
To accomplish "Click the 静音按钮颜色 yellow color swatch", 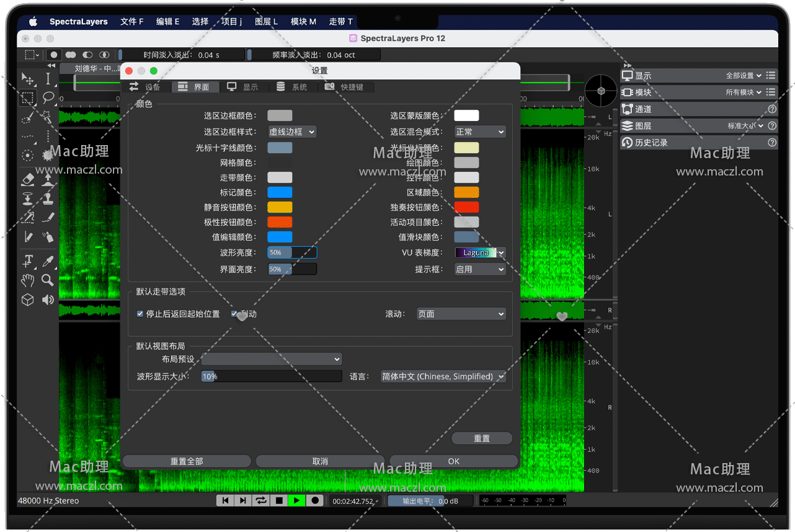I will [280, 207].
